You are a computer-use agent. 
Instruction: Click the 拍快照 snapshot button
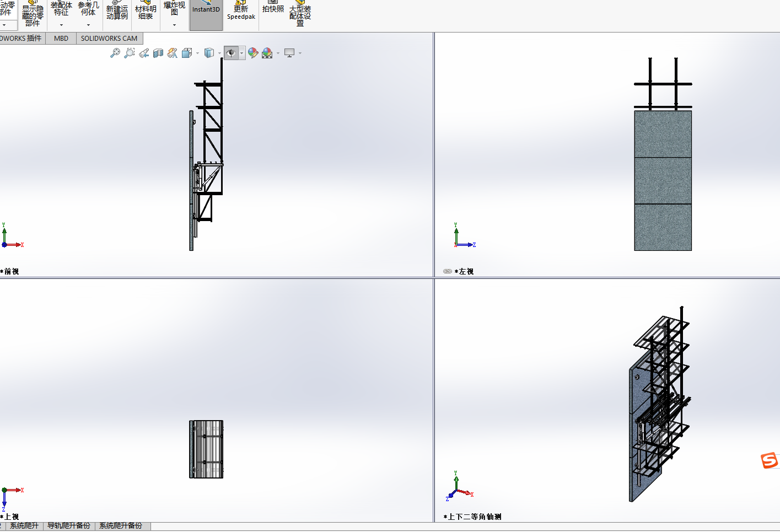273,8
